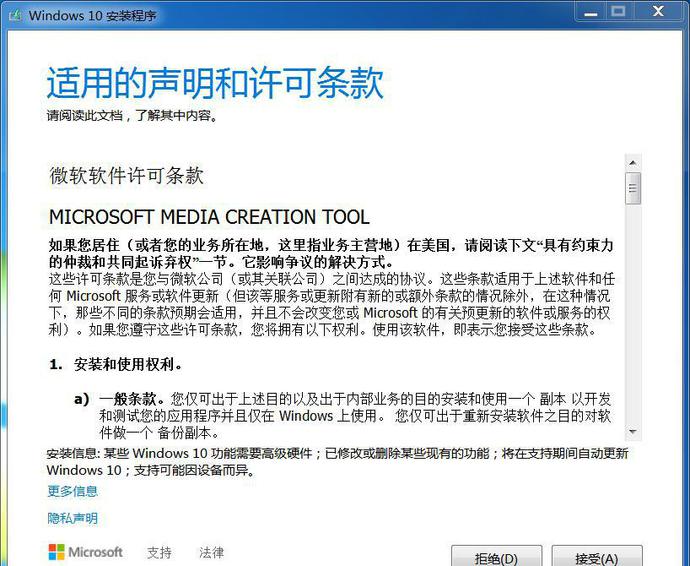The image size is (690, 566).
Task: Click the text 请阅读此文档，了解其中内容
Action: coord(132,116)
